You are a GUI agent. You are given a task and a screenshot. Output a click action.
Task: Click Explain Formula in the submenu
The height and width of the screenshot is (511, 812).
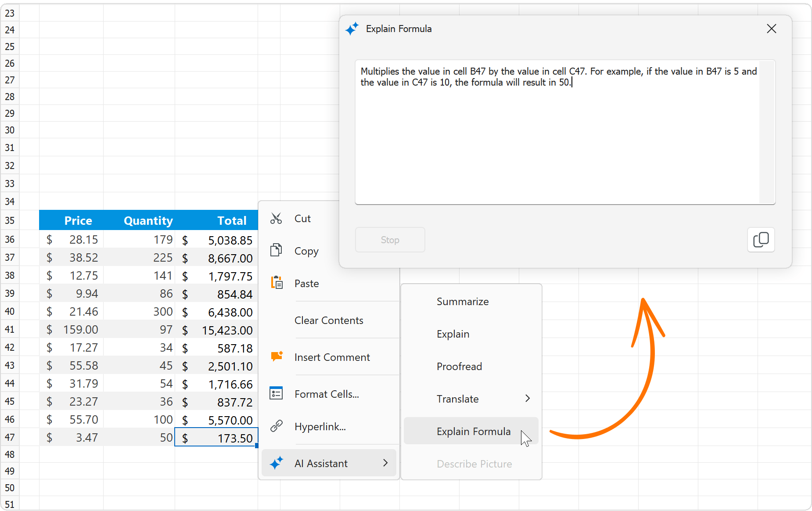(473, 431)
